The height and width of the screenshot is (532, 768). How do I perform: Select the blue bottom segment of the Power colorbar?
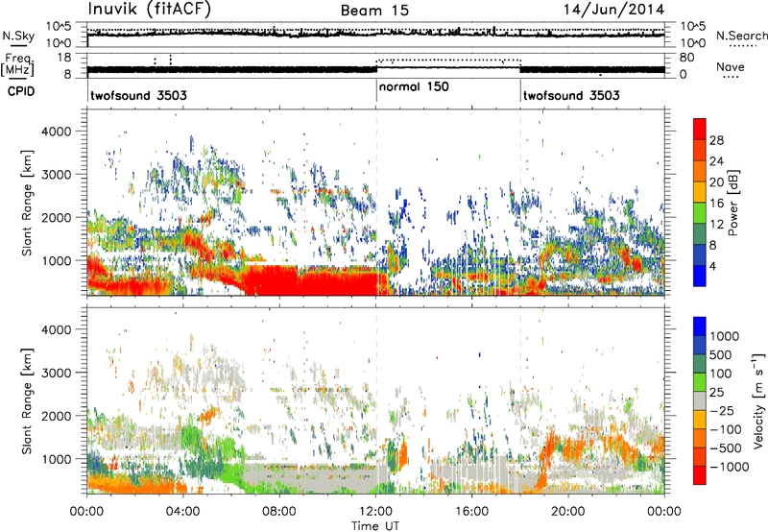[700, 277]
